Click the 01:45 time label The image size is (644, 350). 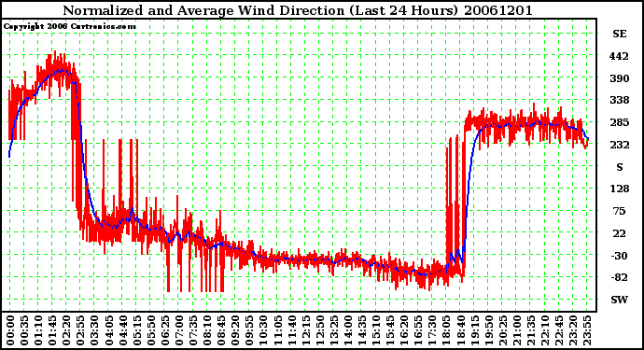[x=51, y=330]
